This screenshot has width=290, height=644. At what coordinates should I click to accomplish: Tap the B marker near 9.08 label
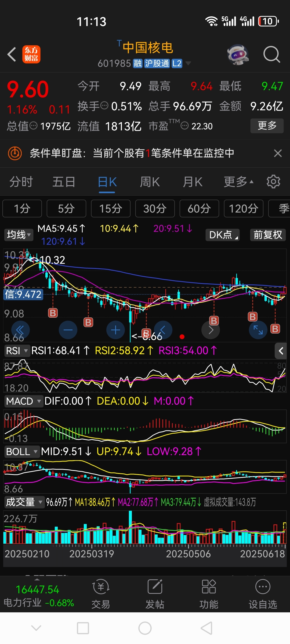tap(53, 313)
